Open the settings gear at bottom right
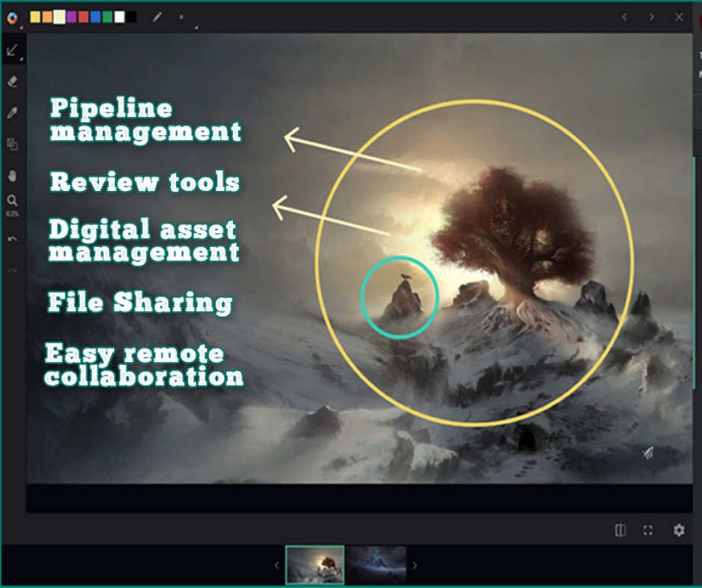Viewport: 702px width, 588px height. tap(678, 530)
